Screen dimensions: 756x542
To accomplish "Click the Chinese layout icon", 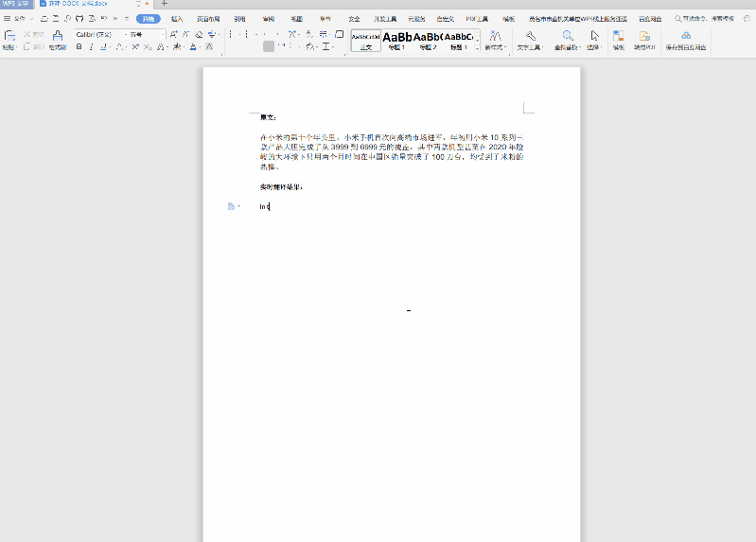I will pos(291,34).
